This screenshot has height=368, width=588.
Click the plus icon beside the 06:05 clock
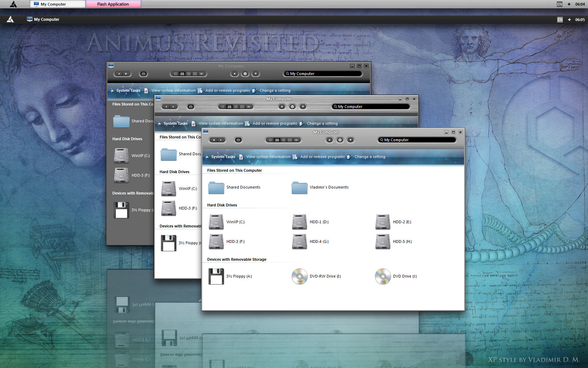point(569,20)
